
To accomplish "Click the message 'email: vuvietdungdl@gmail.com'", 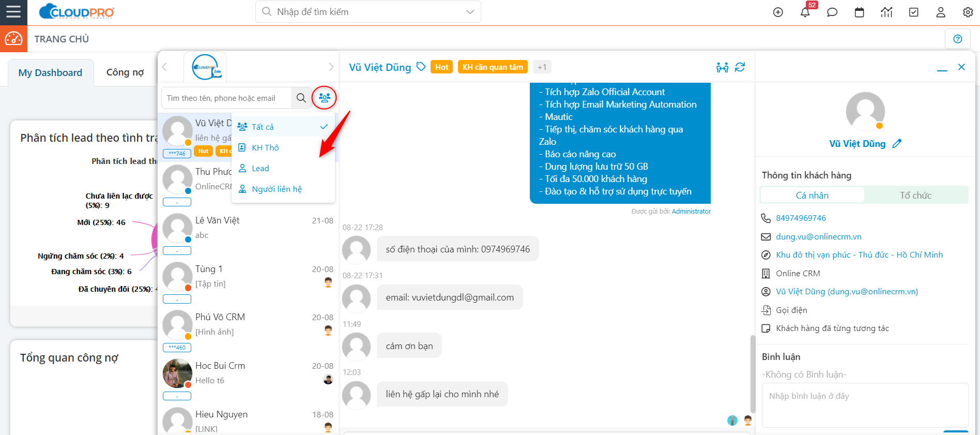I will pos(450,297).
